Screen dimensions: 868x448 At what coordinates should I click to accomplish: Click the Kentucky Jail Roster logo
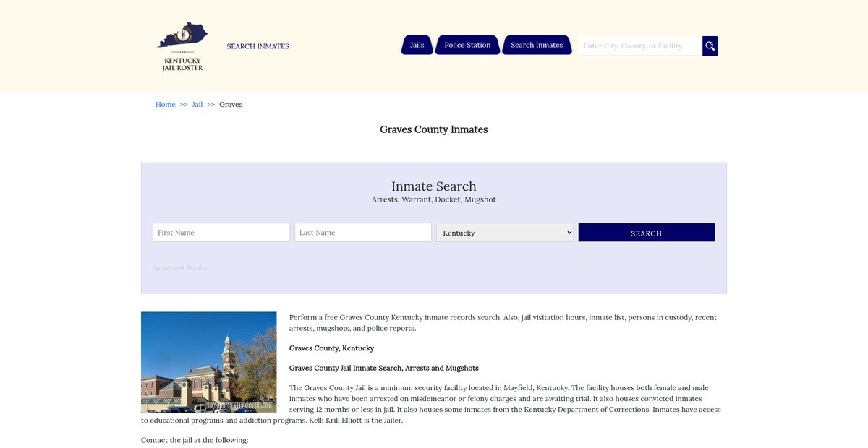pyautogui.click(x=182, y=46)
